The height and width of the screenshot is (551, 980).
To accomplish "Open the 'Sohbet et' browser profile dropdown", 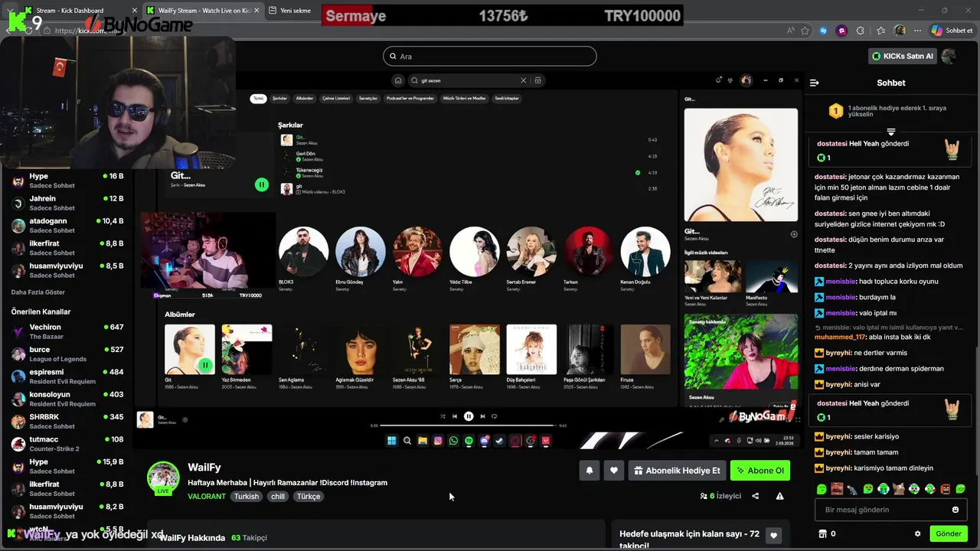I will (x=952, y=31).
